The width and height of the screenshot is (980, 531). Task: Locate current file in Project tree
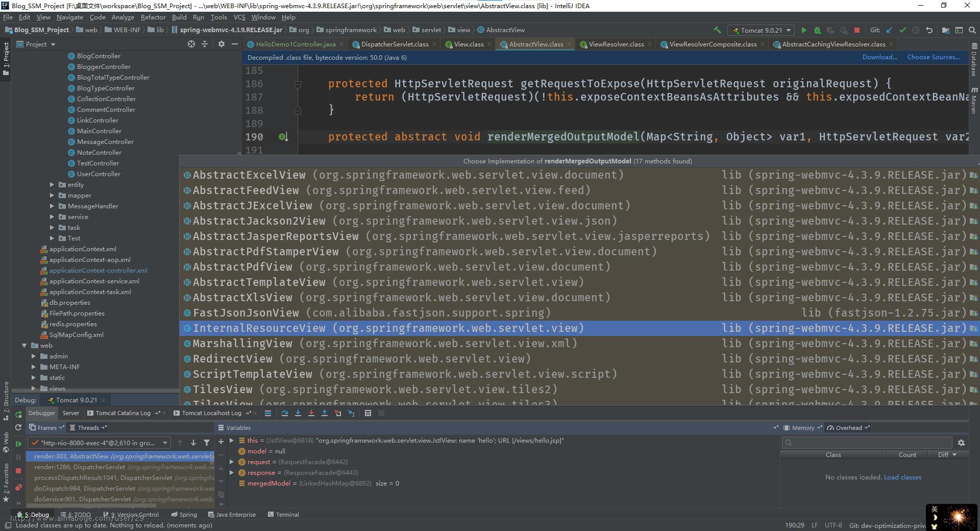[x=191, y=44]
